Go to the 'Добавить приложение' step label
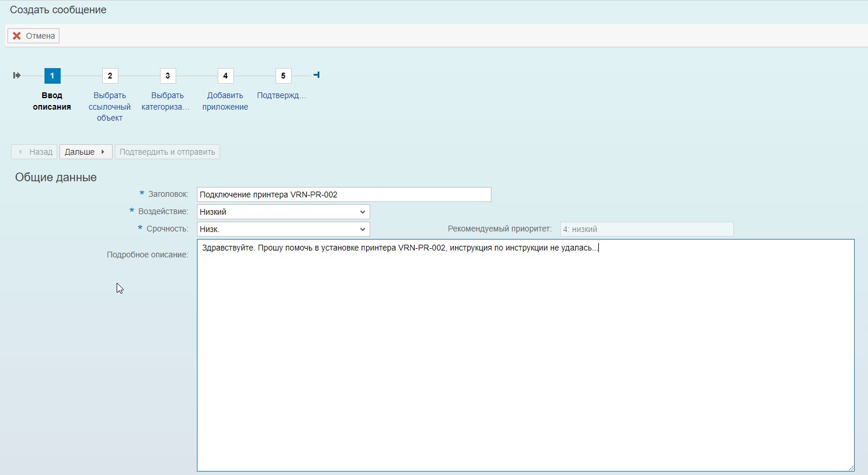This screenshot has width=868, height=475. 225,101
